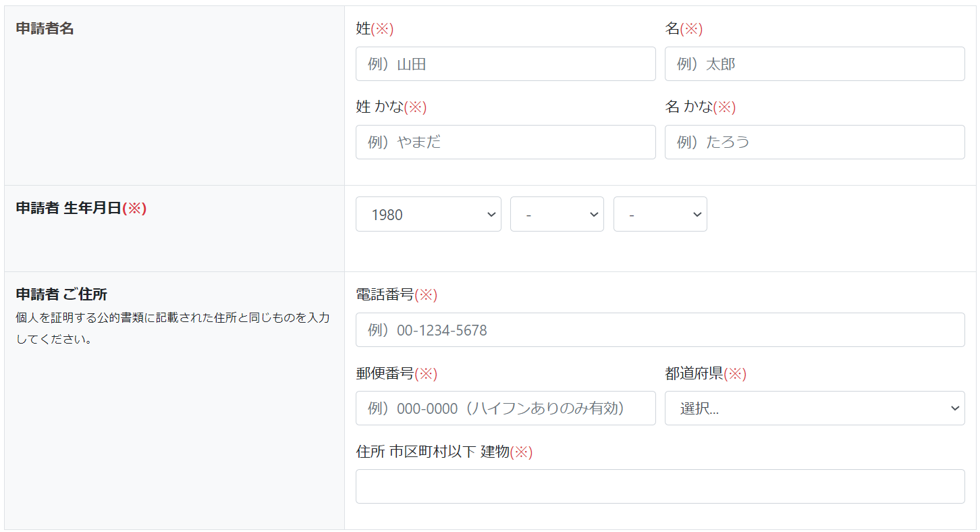The width and height of the screenshot is (980, 532).
Task: Click the 名 input field with placeholder 太郎
Action: click(815, 64)
